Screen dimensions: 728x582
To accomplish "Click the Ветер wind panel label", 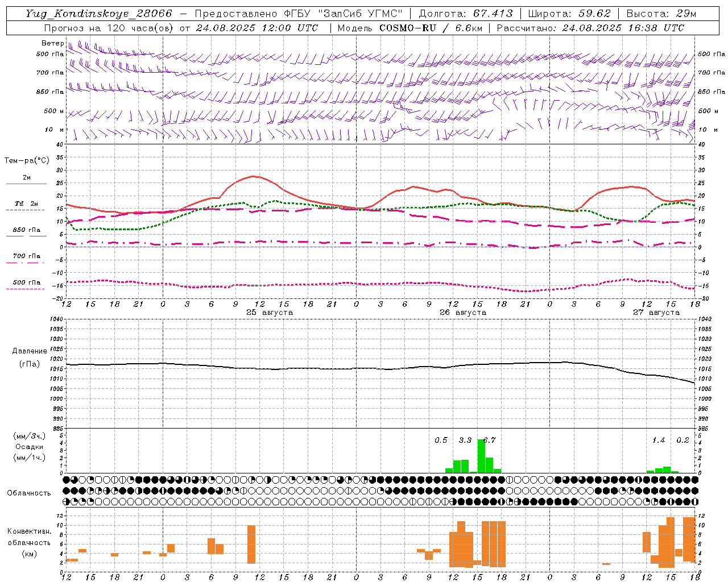I will coord(52,43).
